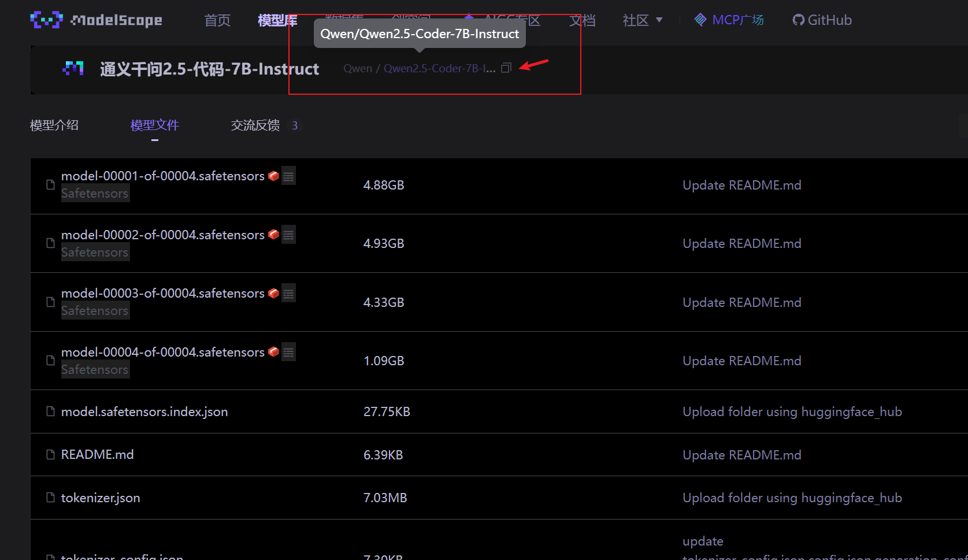Click the file icon for model-00002-of-00004.safetensors
This screenshot has height=560, width=968.
pos(50,243)
